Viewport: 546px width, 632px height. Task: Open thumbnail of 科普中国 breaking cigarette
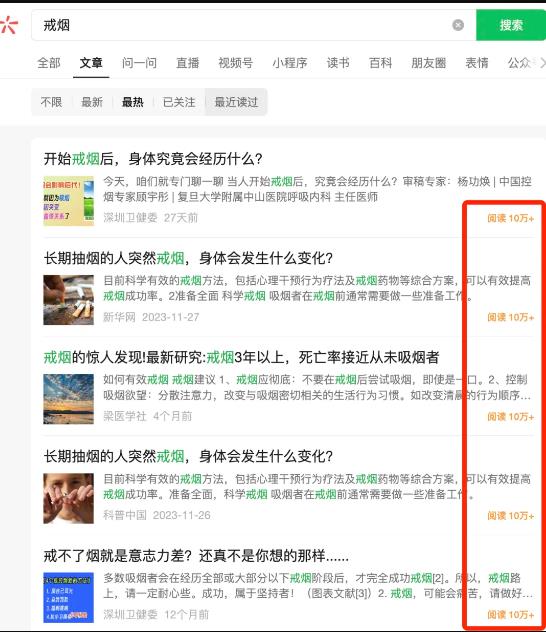coord(69,498)
